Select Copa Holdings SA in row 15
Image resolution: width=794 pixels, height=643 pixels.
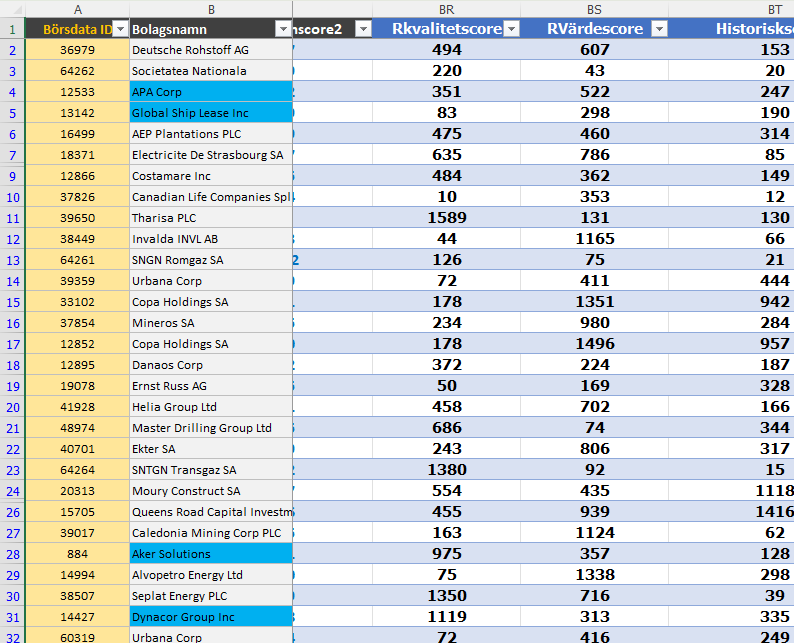point(211,302)
